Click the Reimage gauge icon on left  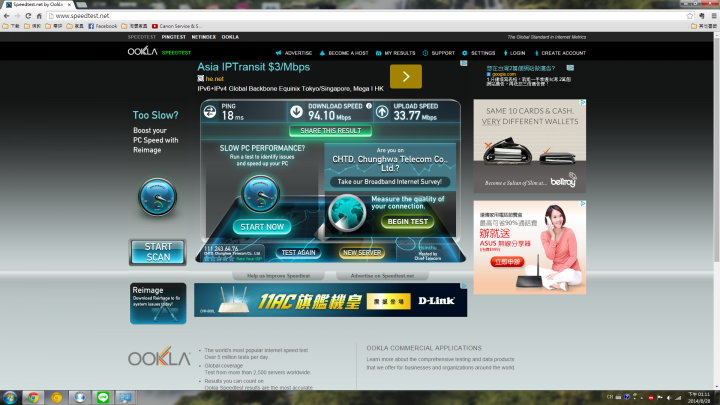(158, 197)
